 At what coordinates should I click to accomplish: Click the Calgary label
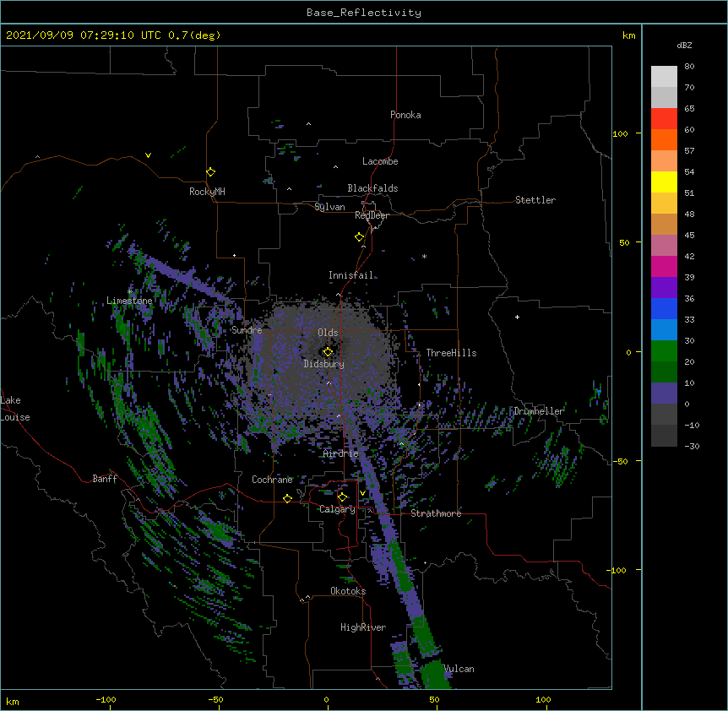point(338,509)
